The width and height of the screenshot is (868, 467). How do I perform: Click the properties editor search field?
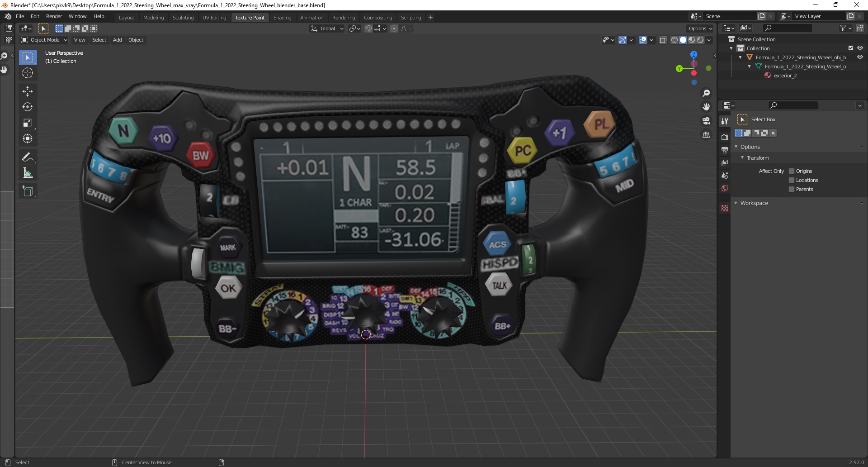pyautogui.click(x=793, y=105)
